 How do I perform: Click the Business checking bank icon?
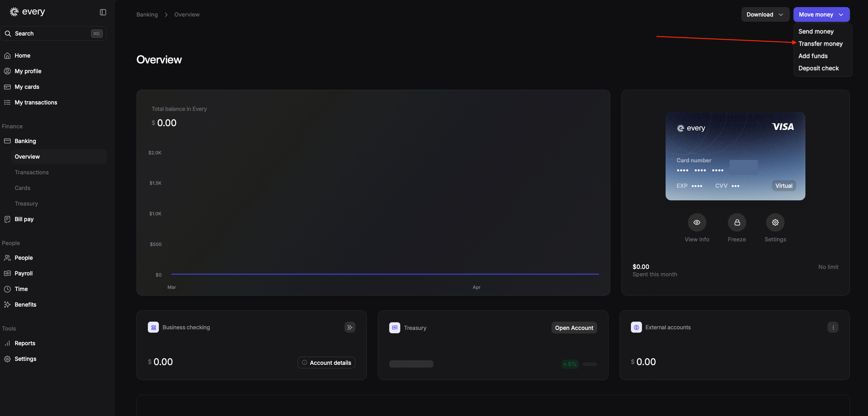(x=153, y=327)
